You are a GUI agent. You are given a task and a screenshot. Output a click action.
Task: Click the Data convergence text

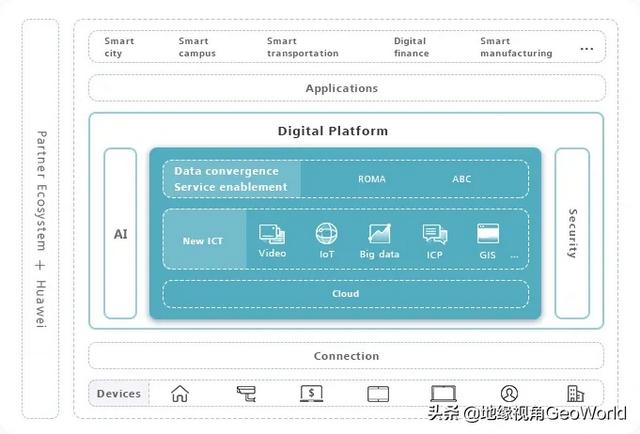(226, 171)
